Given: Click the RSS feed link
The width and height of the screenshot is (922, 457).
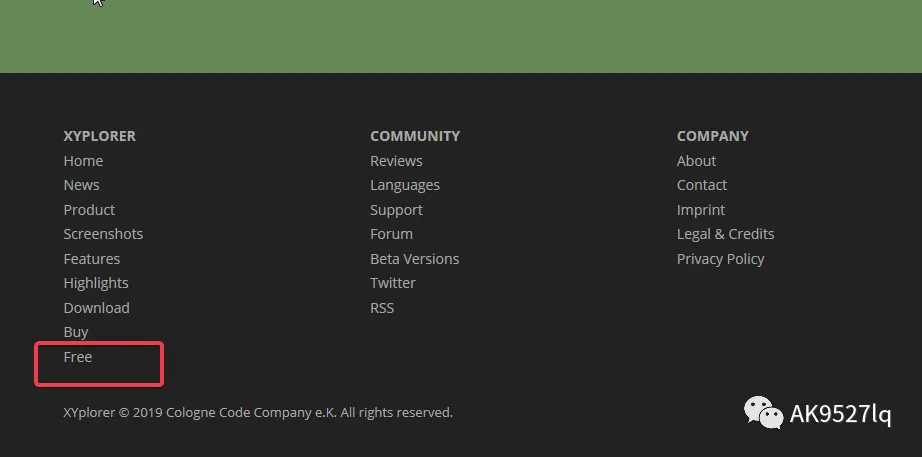Looking at the screenshot, I should 382,308.
